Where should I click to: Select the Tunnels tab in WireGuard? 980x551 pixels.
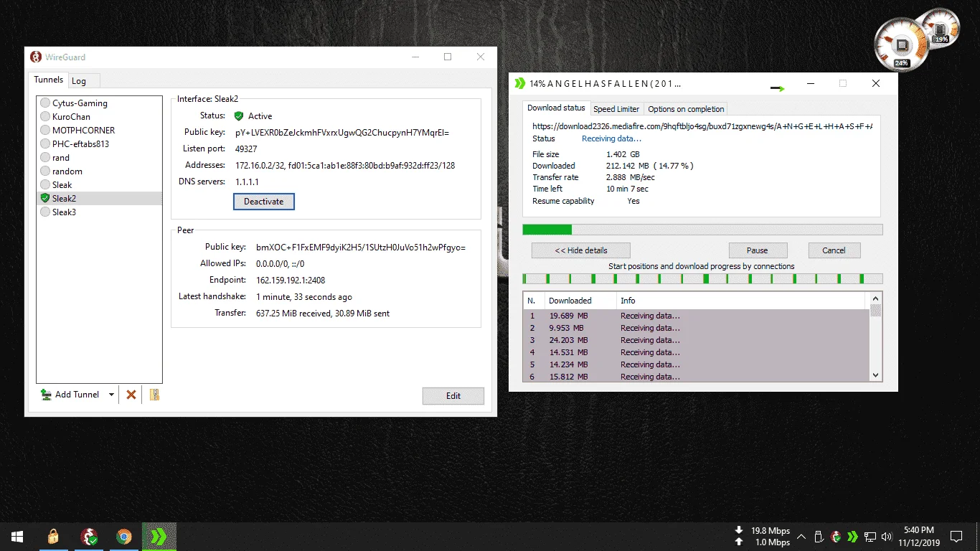coord(49,80)
